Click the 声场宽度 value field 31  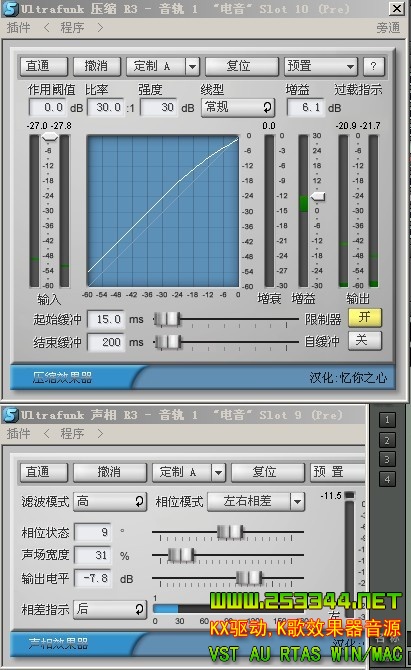coord(93,555)
